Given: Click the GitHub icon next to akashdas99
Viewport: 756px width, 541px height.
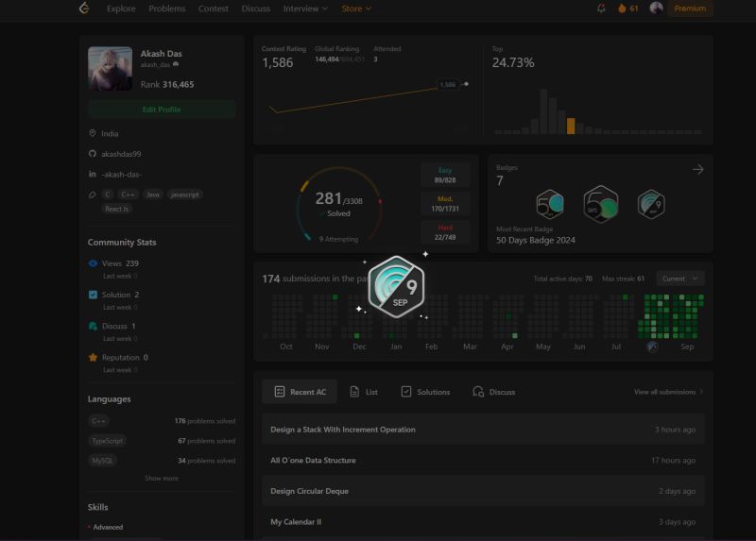Looking at the screenshot, I should pos(93,154).
